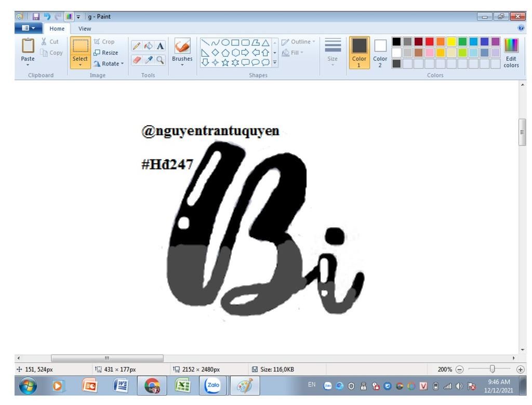The image size is (532, 405).
Task: Click the horizontal scrollbar thumb
Action: click(107, 358)
